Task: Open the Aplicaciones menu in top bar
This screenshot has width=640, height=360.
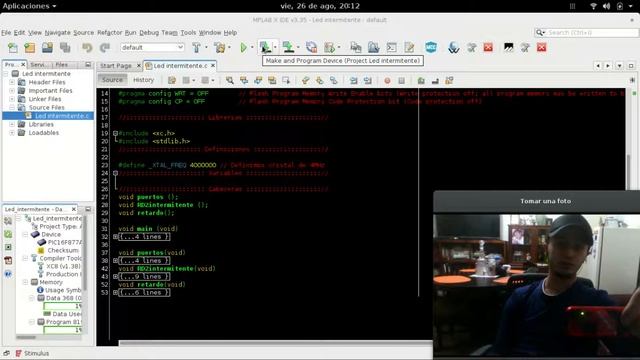Action: pos(29,6)
